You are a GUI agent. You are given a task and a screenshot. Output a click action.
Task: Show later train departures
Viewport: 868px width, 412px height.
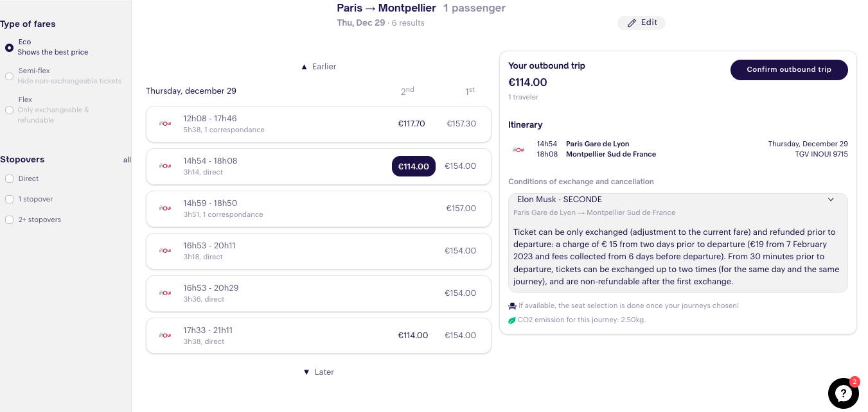tap(319, 372)
